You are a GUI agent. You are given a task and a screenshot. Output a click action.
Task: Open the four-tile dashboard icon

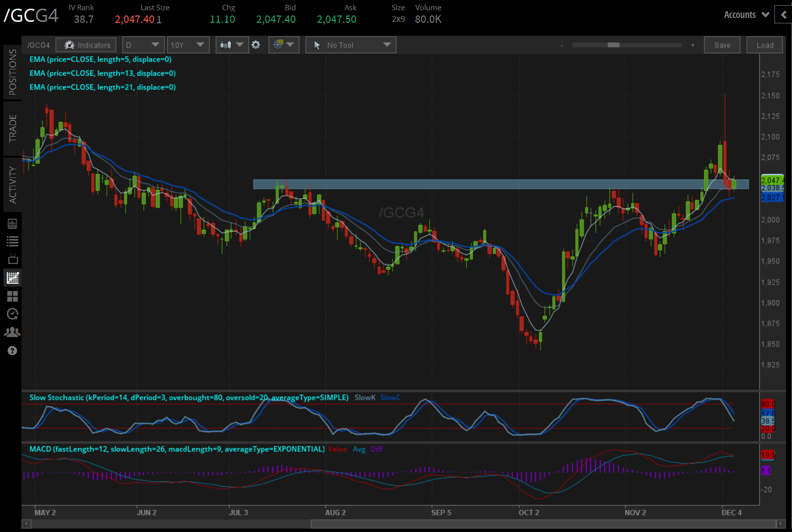(13, 296)
